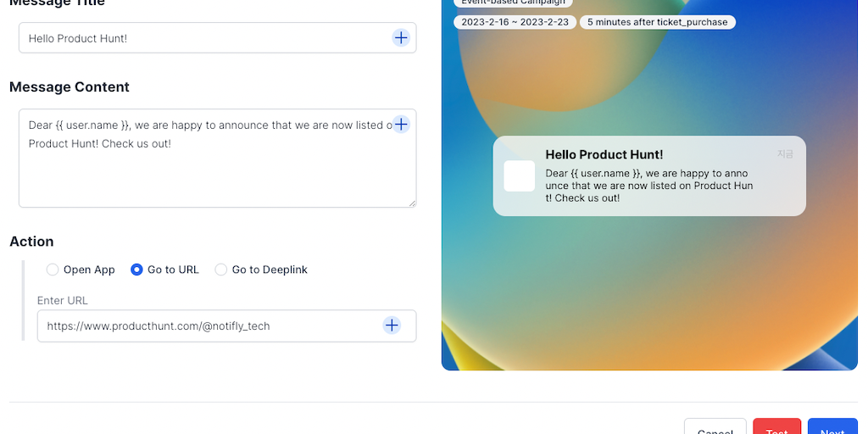Click the plus icon in Message Title field
Screen dimensions: 868x434
(x=401, y=37)
